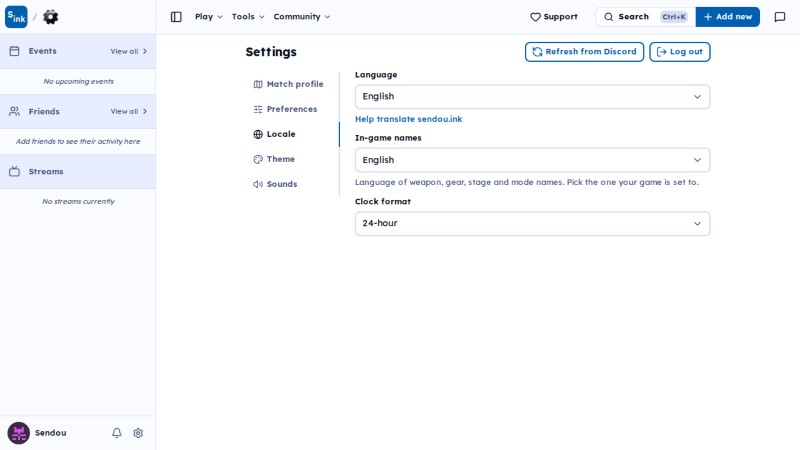Image resolution: width=800 pixels, height=450 pixels.
Task: Click the sendou.ink S logo
Action: [16, 17]
